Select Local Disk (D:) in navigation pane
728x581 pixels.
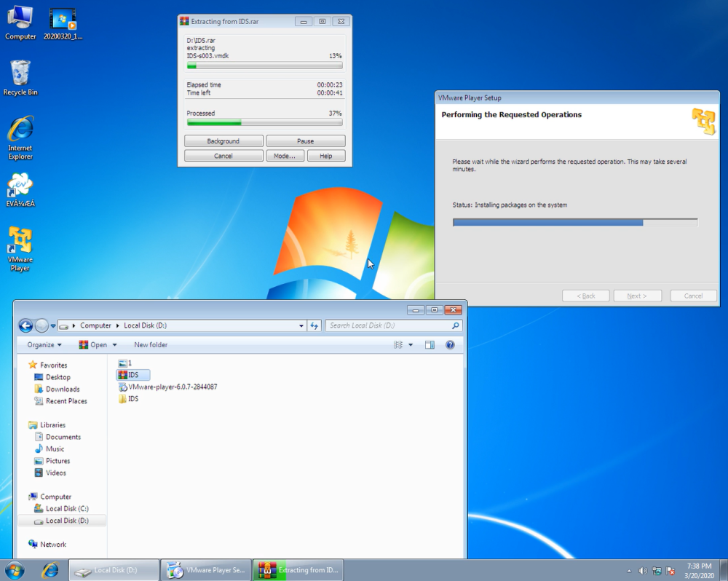click(62, 521)
